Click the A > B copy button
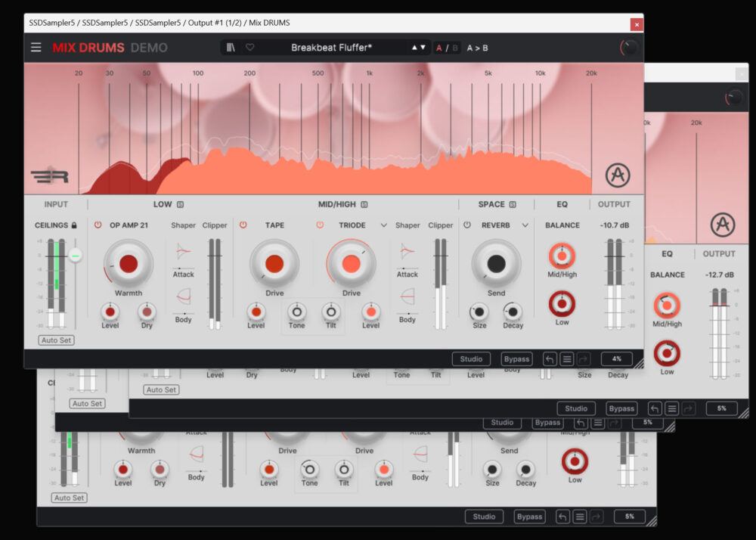Screen dimensions: 756x540 tap(477, 48)
